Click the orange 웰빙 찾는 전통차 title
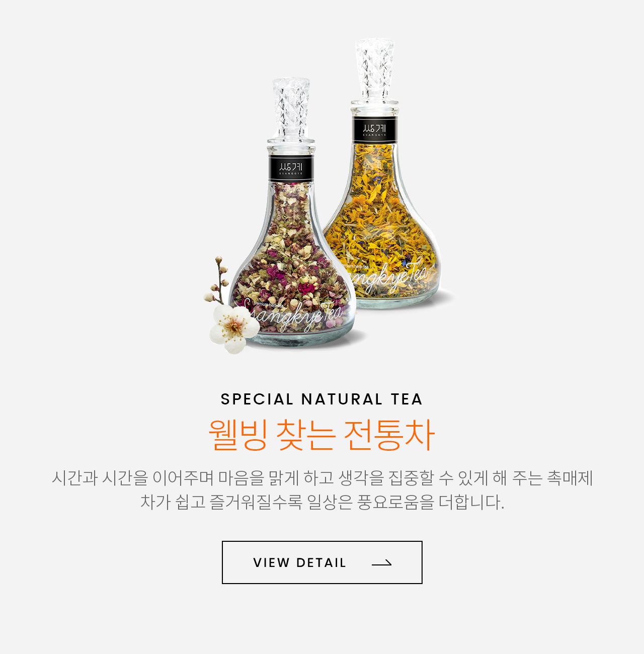 coord(322,434)
